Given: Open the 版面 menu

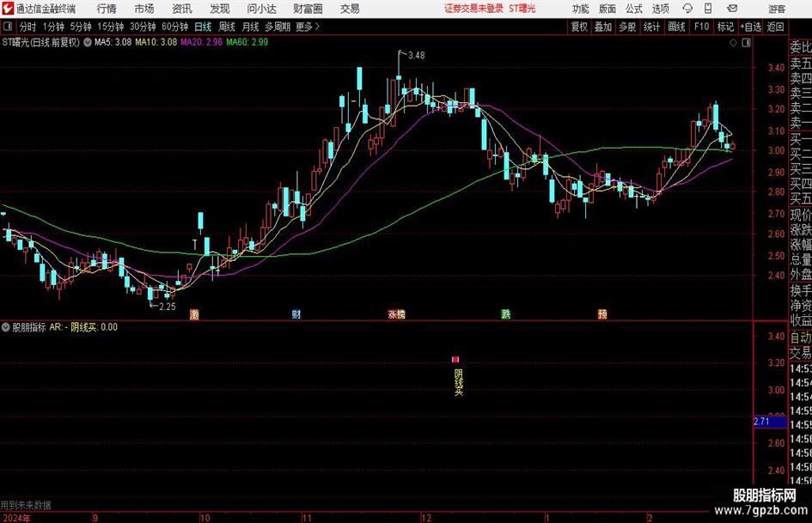Looking at the screenshot, I should click(607, 9).
